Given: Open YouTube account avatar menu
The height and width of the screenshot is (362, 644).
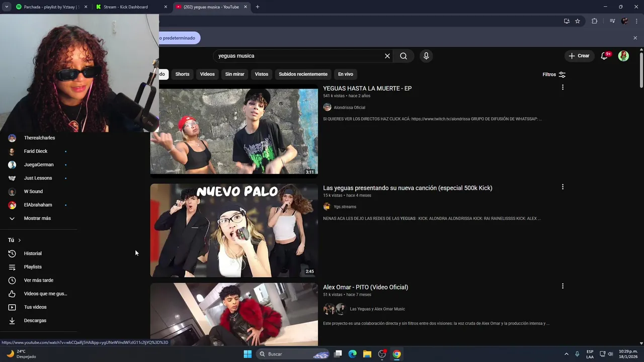Looking at the screenshot, I should 623,56.
